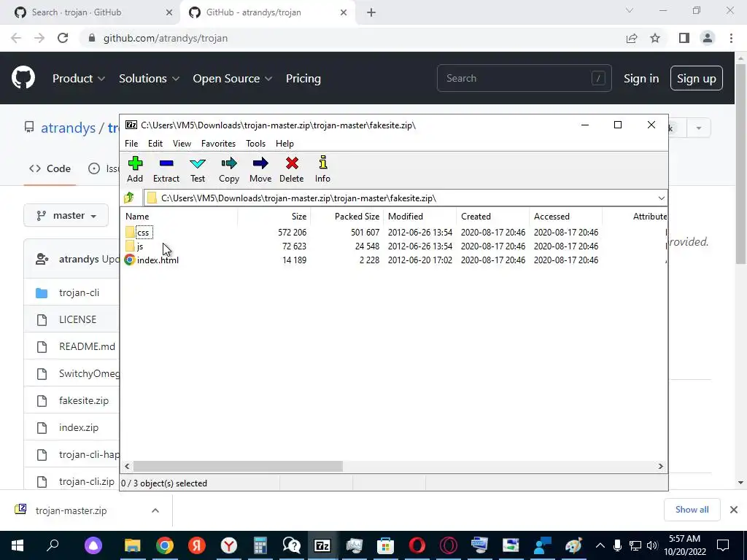747x560 pixels.
Task: Go up one folder level in 7-Zip
Action: [x=129, y=198]
